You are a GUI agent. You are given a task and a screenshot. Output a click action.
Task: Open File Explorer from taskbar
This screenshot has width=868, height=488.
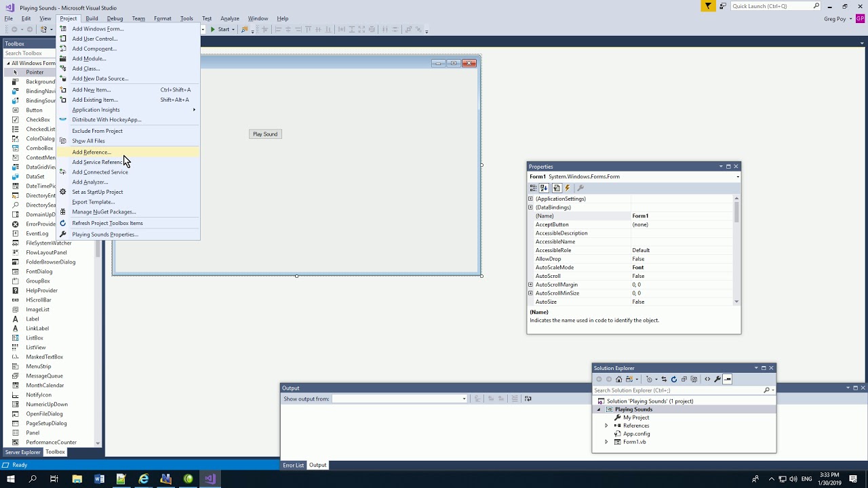click(77, 479)
